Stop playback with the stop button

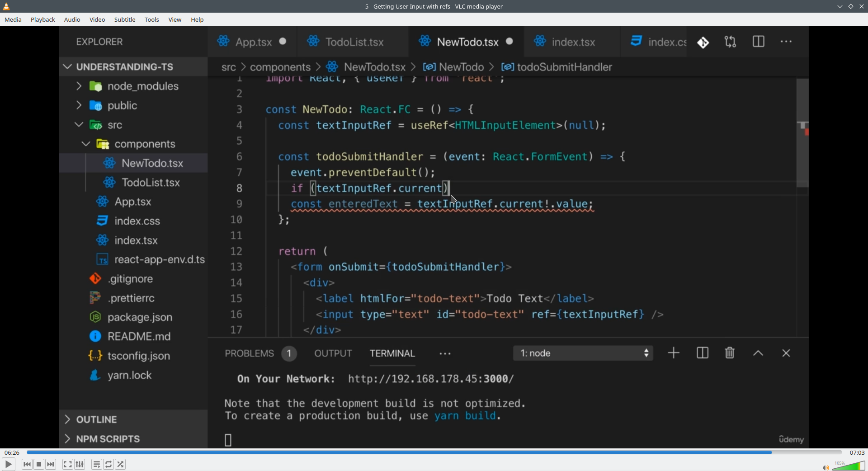click(39, 464)
